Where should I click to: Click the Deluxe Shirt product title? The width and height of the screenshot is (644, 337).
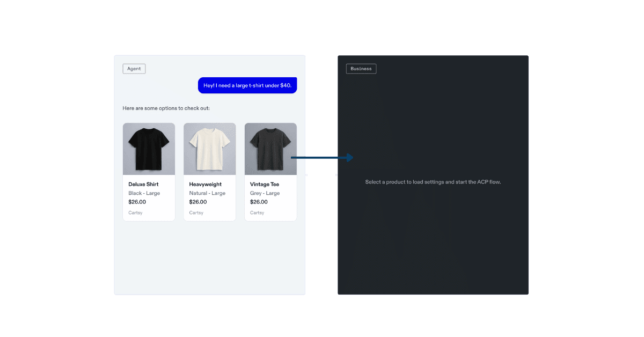pos(143,184)
